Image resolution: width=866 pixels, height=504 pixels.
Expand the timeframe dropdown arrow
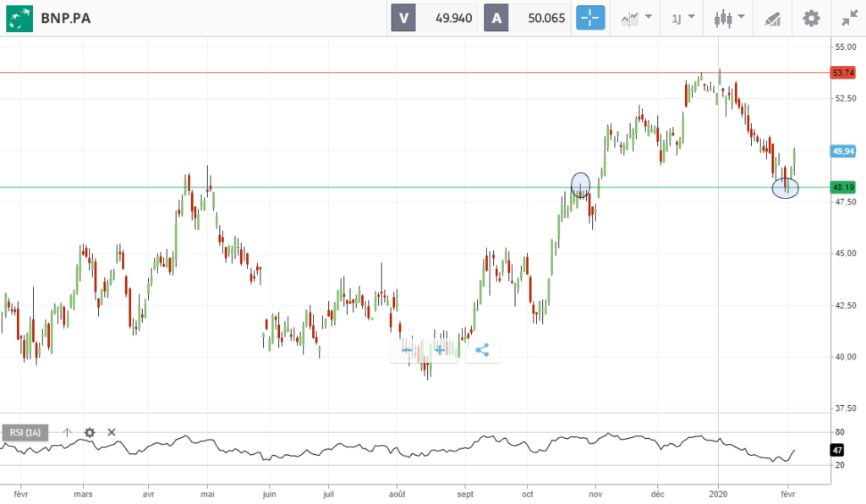click(692, 17)
